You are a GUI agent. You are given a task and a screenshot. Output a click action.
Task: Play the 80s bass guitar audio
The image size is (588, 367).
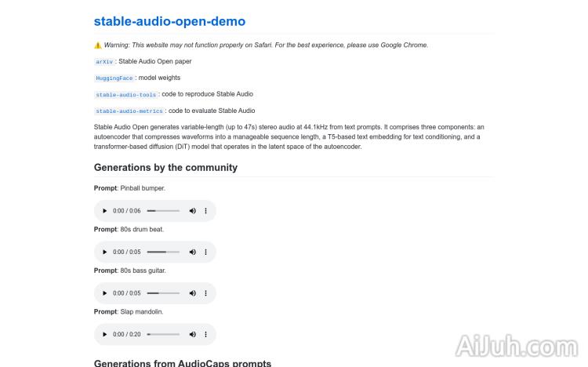pyautogui.click(x=104, y=293)
